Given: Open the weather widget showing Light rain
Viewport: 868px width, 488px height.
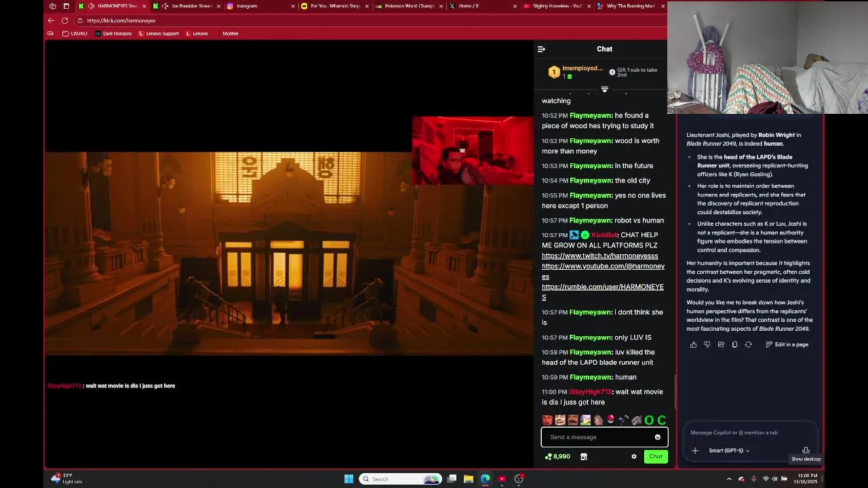Looking at the screenshot, I should (x=66, y=479).
